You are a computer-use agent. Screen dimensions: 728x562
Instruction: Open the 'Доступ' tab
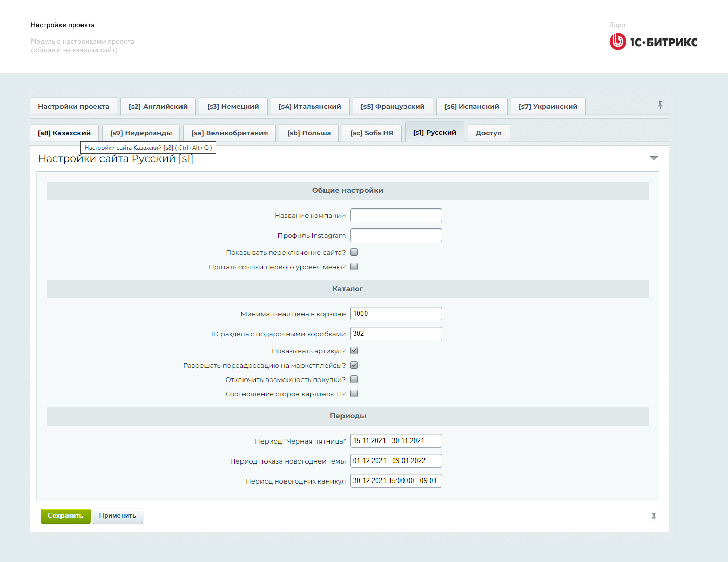489,133
